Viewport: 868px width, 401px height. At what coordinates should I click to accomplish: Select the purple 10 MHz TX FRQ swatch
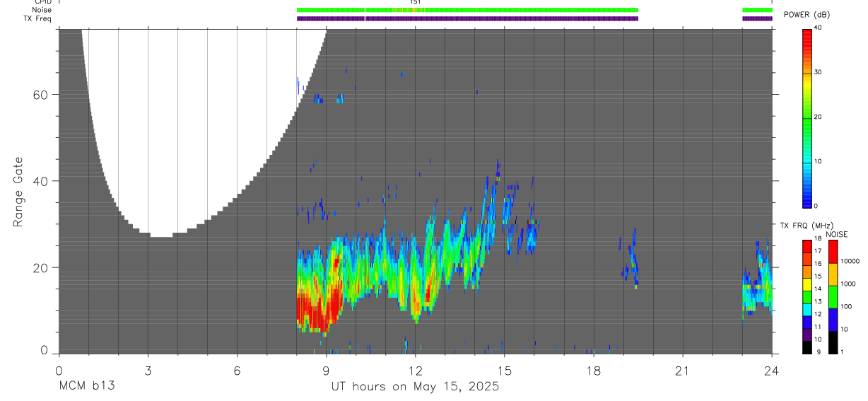(808, 335)
